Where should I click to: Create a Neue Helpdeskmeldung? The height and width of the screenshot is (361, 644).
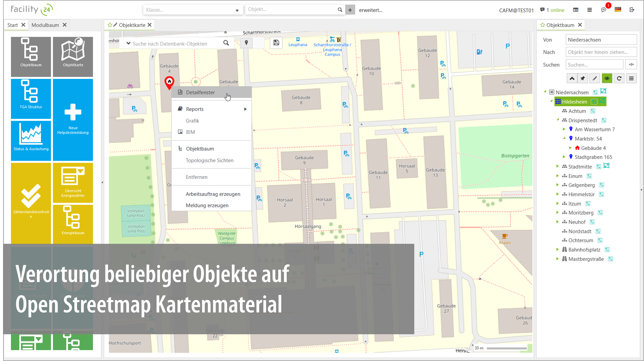(x=73, y=120)
